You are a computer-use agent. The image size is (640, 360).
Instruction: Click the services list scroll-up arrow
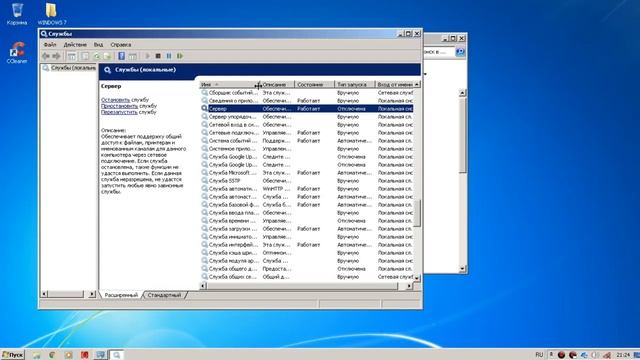tap(417, 84)
